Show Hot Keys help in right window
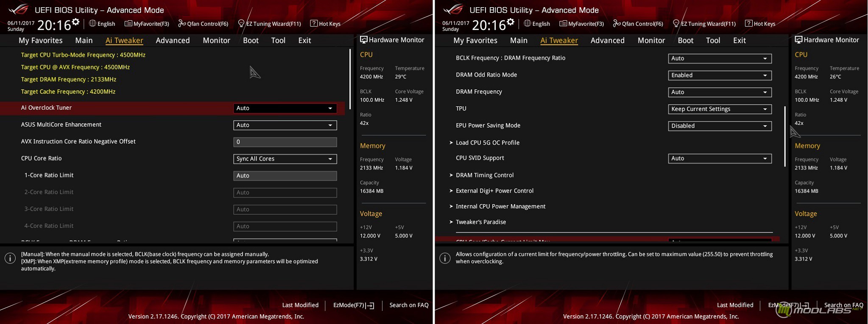This screenshot has width=868, height=324. 760,24
